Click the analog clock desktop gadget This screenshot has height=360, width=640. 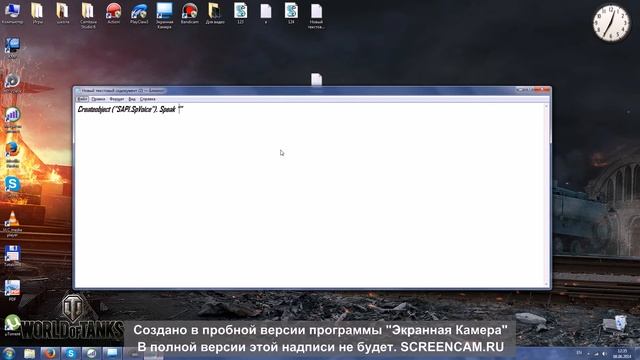(611, 23)
